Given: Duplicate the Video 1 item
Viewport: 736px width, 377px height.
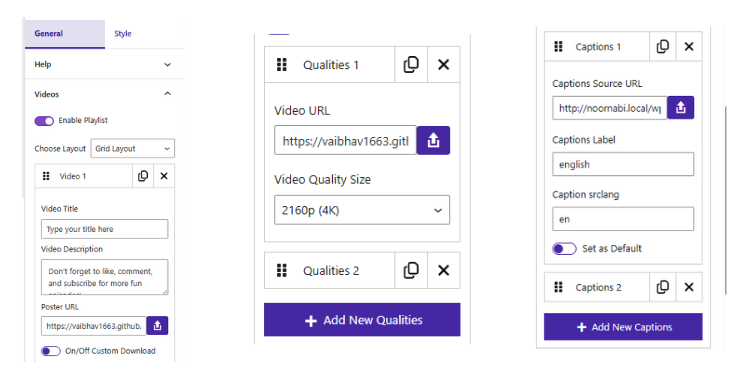Looking at the screenshot, I should (x=143, y=176).
